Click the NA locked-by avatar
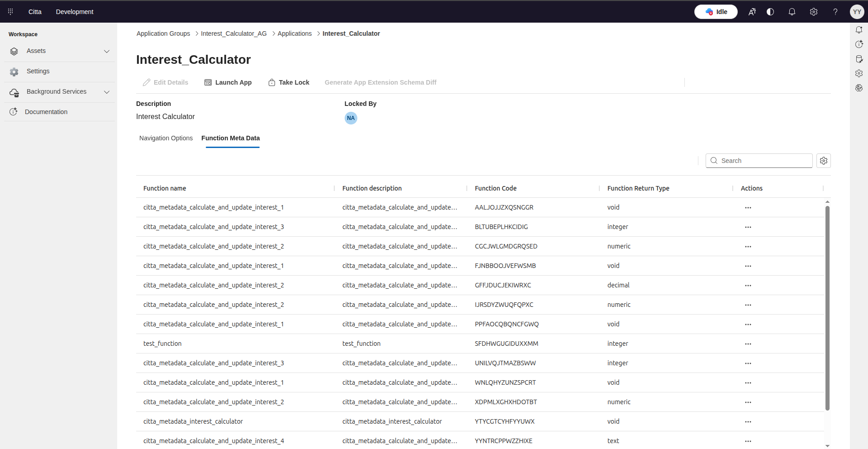 (x=351, y=118)
